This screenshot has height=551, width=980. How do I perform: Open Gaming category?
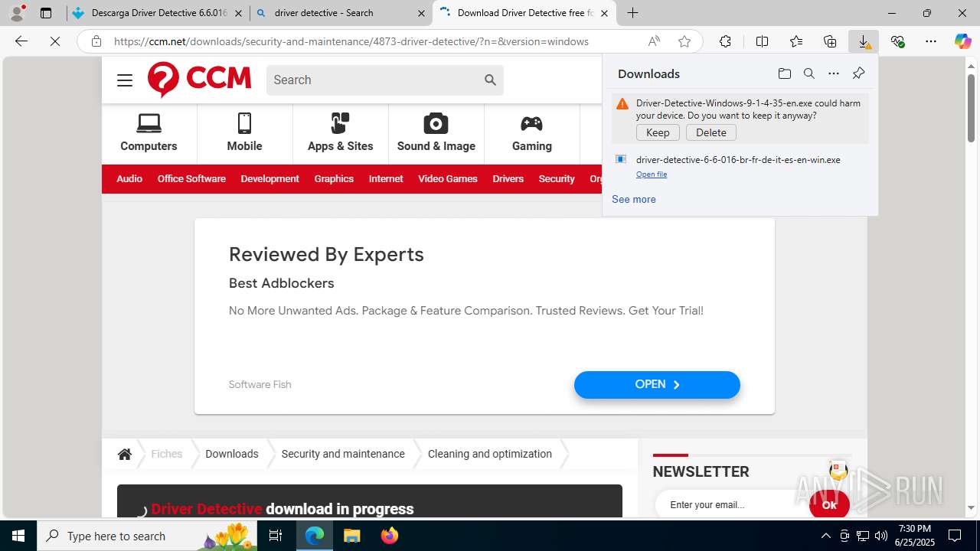532,133
